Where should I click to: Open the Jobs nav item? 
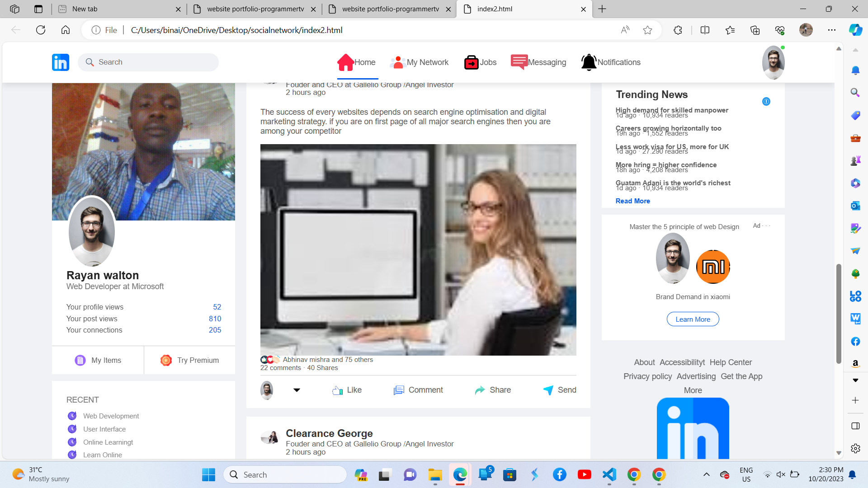pos(480,62)
